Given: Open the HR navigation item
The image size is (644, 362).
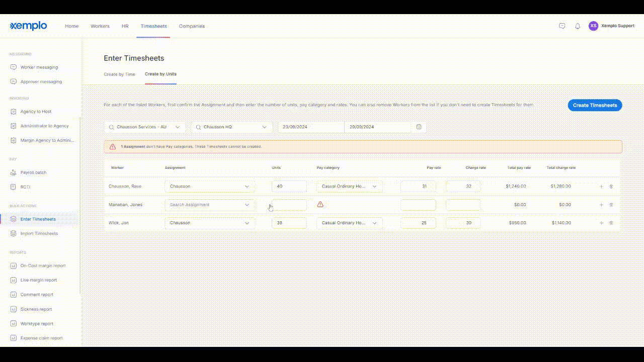Looking at the screenshot, I should tap(125, 26).
